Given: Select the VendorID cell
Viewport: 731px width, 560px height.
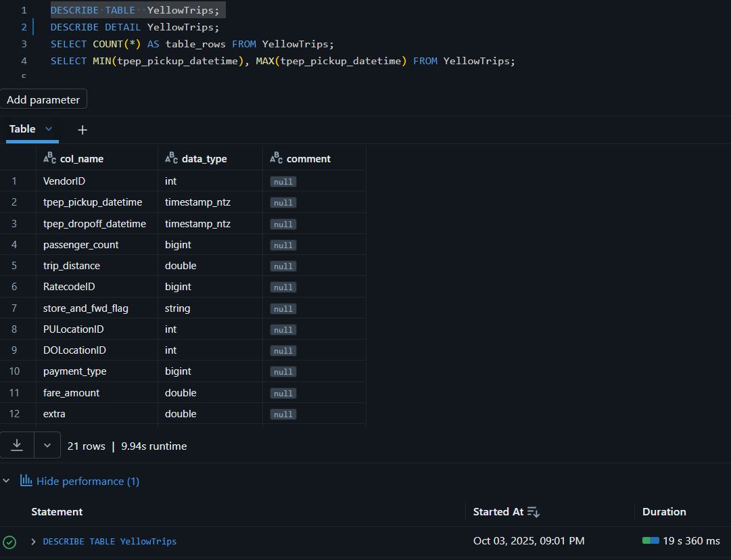Looking at the screenshot, I should (97, 181).
